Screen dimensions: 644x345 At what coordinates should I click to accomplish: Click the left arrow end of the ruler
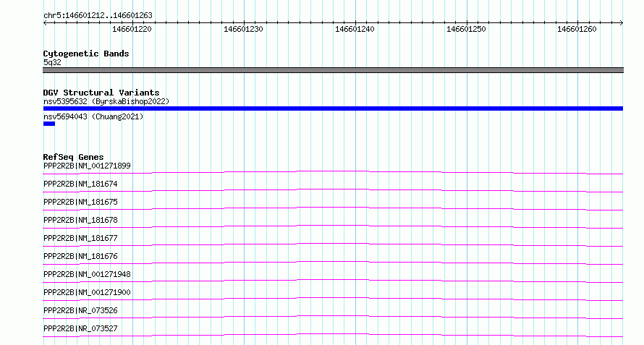[x=45, y=22]
